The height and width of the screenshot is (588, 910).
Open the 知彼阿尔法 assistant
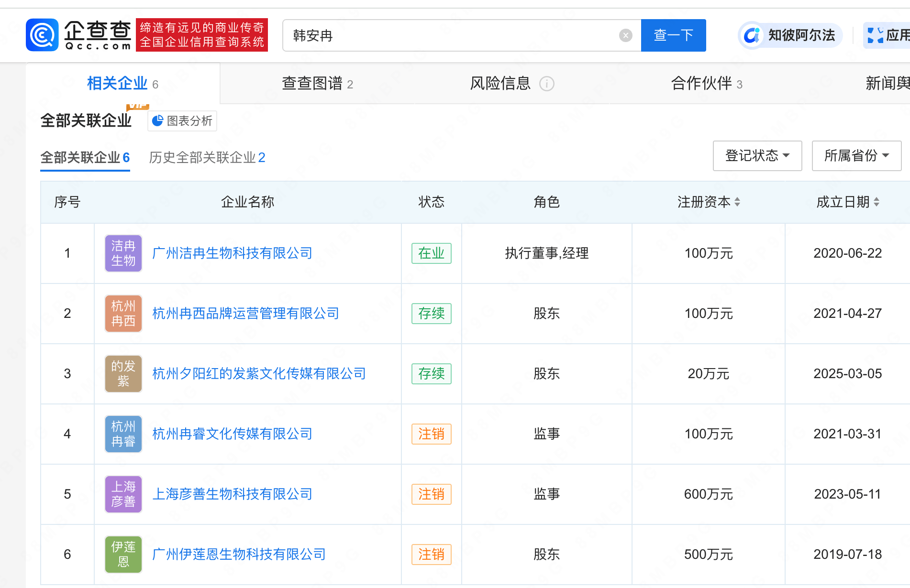pos(790,35)
